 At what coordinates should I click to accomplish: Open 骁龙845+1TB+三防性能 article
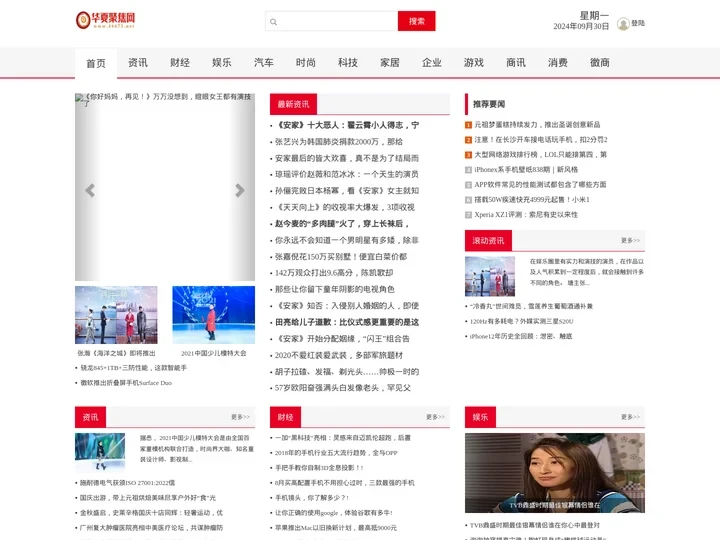click(134, 368)
